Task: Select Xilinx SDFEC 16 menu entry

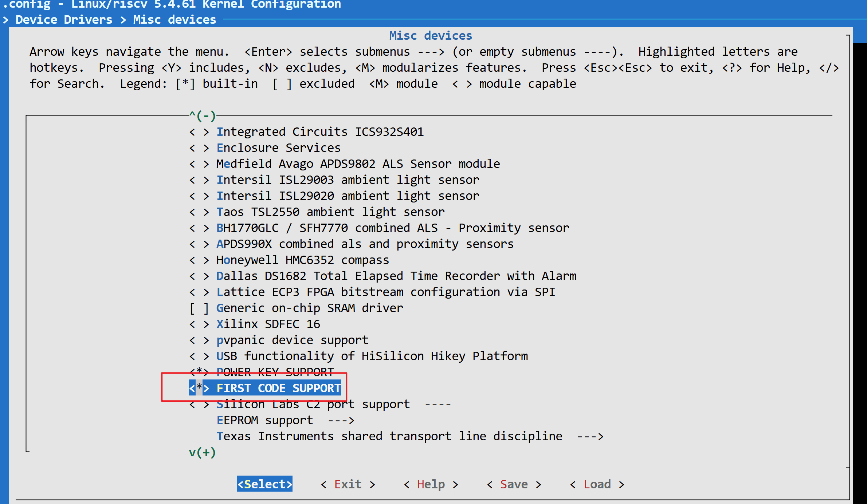Action: (x=268, y=324)
